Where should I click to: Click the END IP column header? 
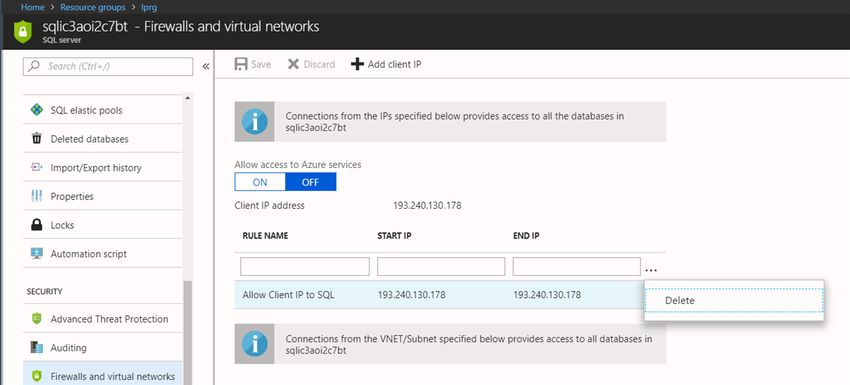[526, 236]
